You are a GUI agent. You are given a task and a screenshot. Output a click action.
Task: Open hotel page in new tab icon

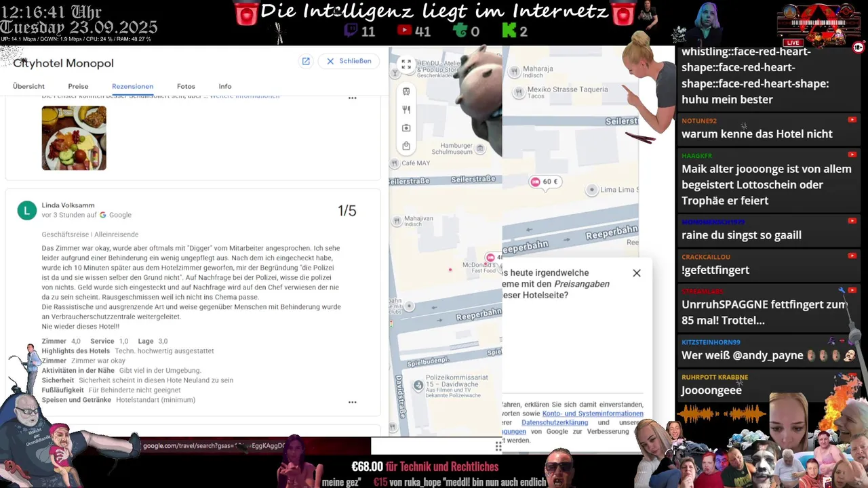pos(306,61)
